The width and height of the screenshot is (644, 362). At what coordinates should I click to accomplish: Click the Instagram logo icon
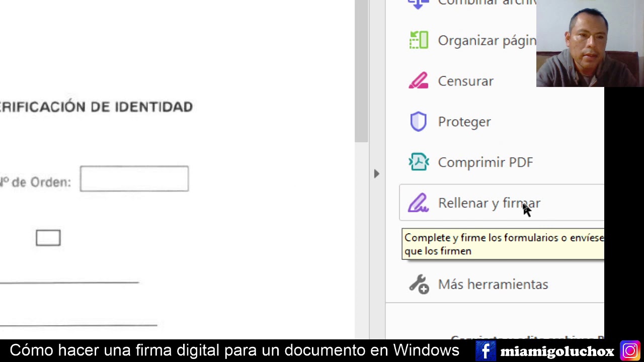click(630, 351)
